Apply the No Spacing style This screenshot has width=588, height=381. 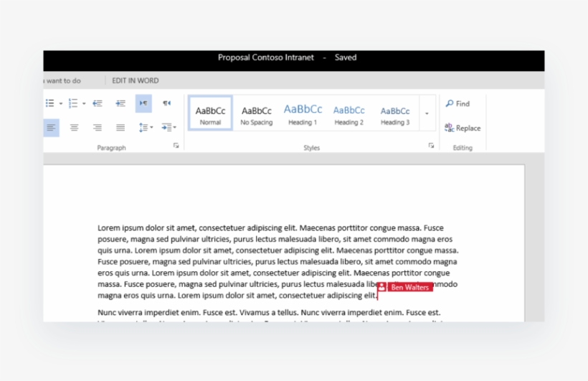click(x=257, y=113)
